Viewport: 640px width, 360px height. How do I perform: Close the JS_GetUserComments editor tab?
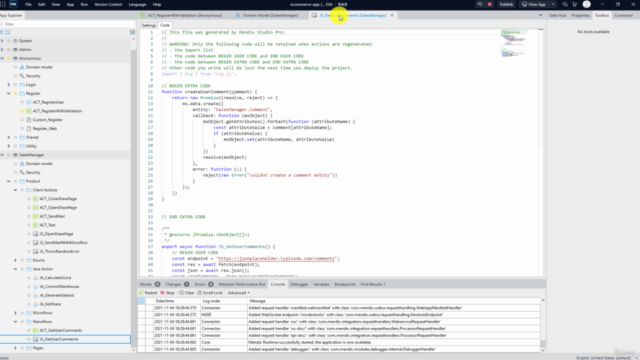coord(392,15)
